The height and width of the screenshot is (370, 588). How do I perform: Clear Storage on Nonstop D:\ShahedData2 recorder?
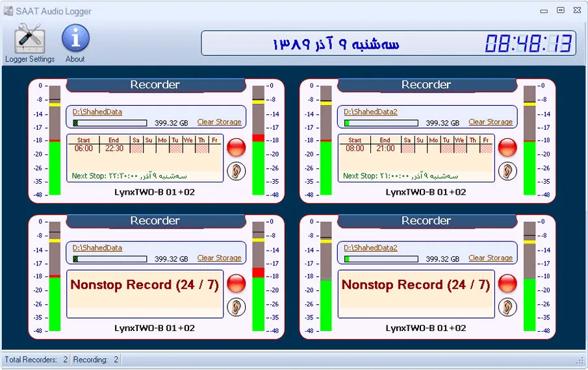click(x=491, y=258)
